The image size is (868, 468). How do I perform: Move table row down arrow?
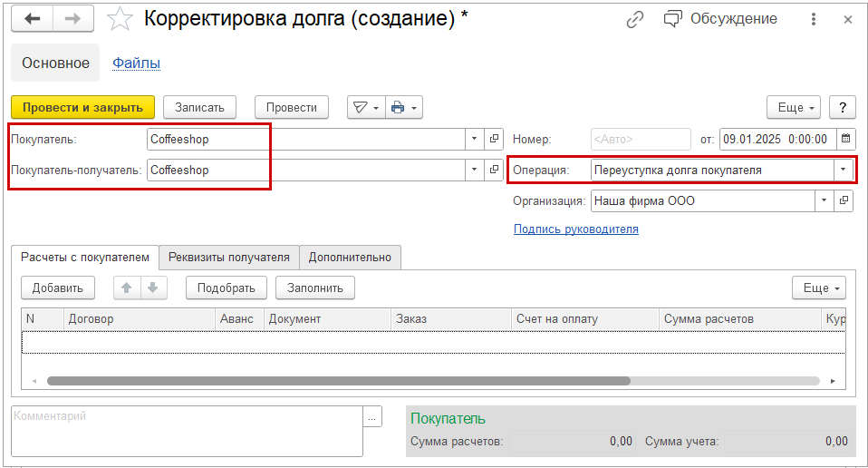(152, 288)
